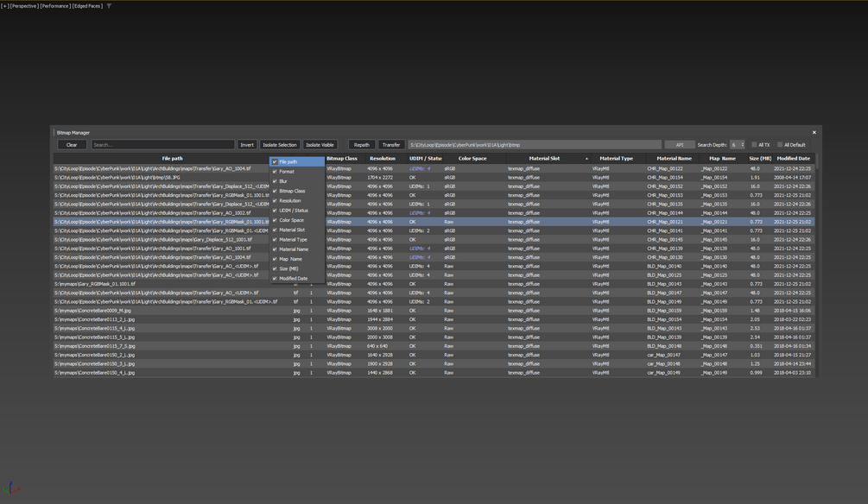Sort by Bitmap Class column header
The width and height of the screenshot is (868, 504).
click(341, 159)
